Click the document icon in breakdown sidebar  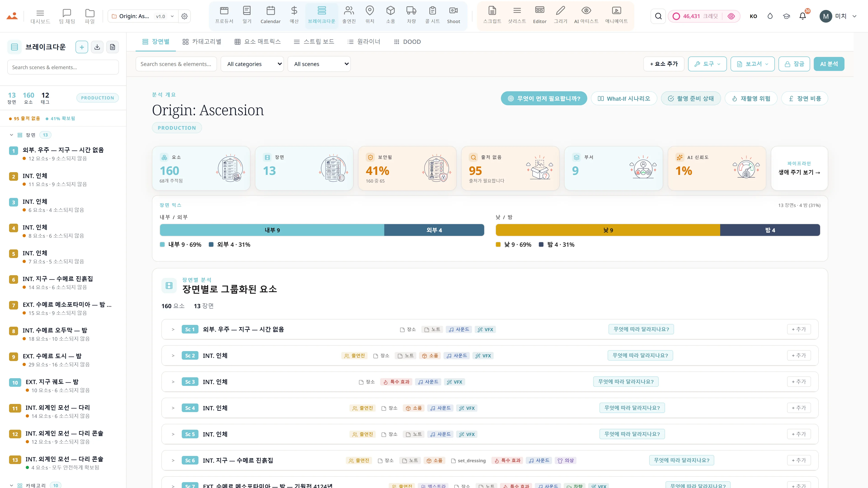click(x=113, y=47)
